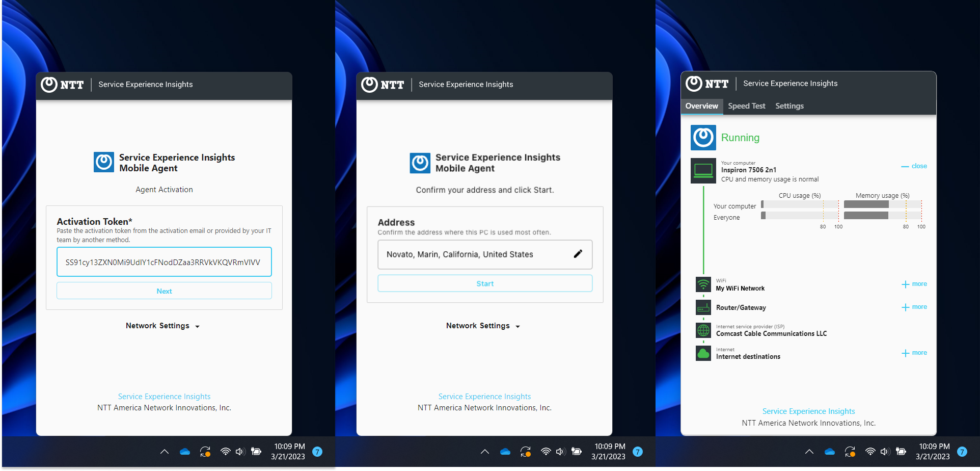Open Service Experience Insights link in activation window
This screenshot has width=980, height=471.
[x=164, y=397]
